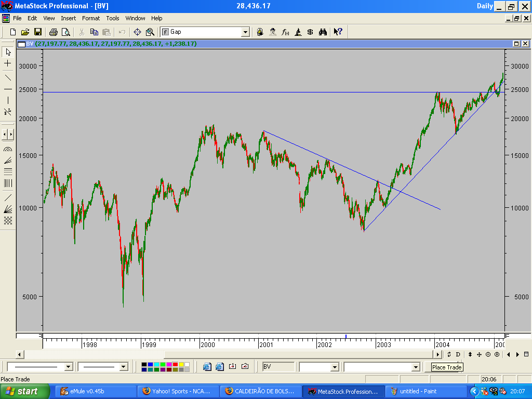This screenshot has height=399, width=532.
Task: Select the standard arrow pointer tool
Action: click(7, 52)
